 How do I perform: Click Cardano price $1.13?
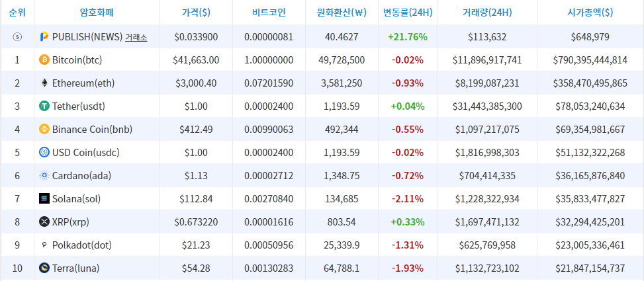[196, 176]
